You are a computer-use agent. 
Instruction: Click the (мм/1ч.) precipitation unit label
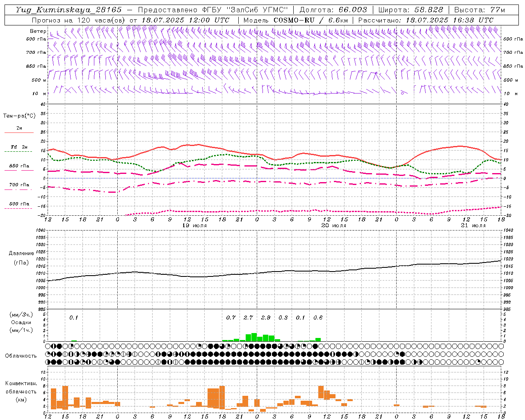coord(21,330)
